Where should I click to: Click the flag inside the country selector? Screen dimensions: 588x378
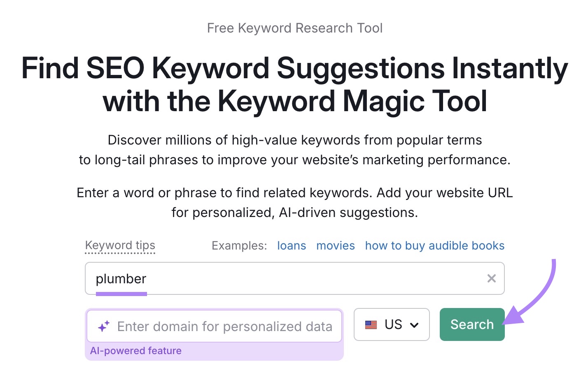click(371, 325)
